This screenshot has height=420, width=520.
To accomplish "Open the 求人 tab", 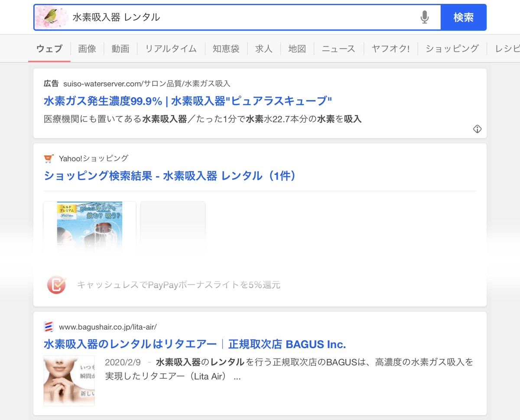I will (x=264, y=48).
